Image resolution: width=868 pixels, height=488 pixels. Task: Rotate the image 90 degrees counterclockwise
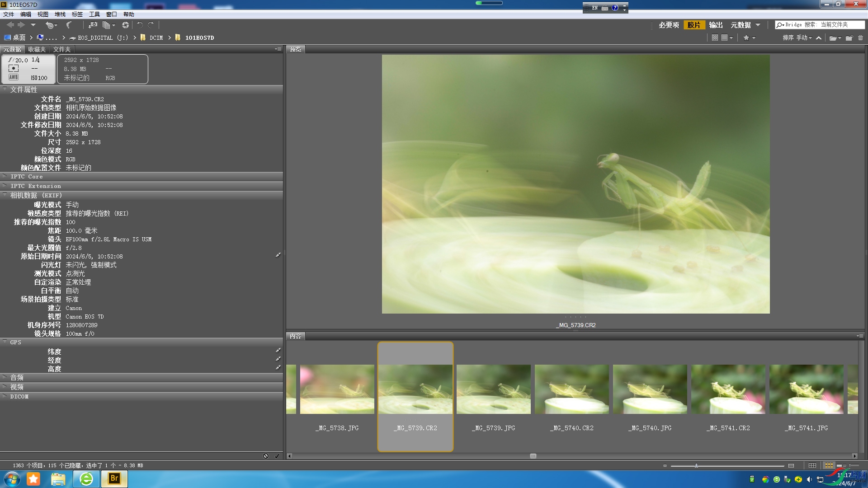coord(140,25)
